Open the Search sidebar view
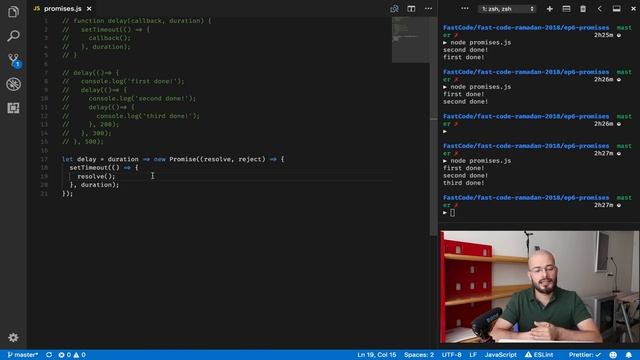Viewport: 640px width, 360px height. [13, 36]
